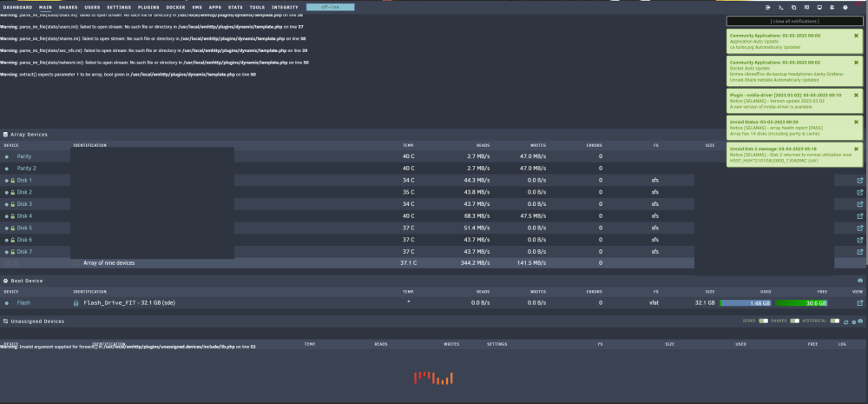Viewport: 868px width, 404px height.
Task: Open the SHARES menu
Action: click(x=68, y=7)
